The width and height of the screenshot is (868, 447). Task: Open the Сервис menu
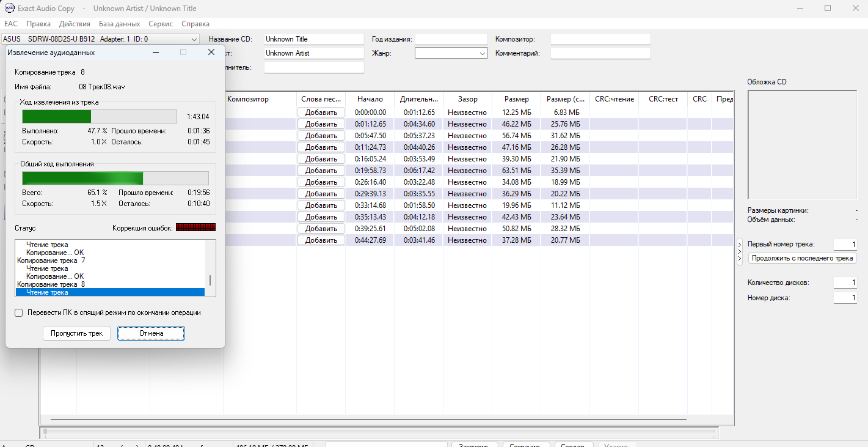click(161, 24)
